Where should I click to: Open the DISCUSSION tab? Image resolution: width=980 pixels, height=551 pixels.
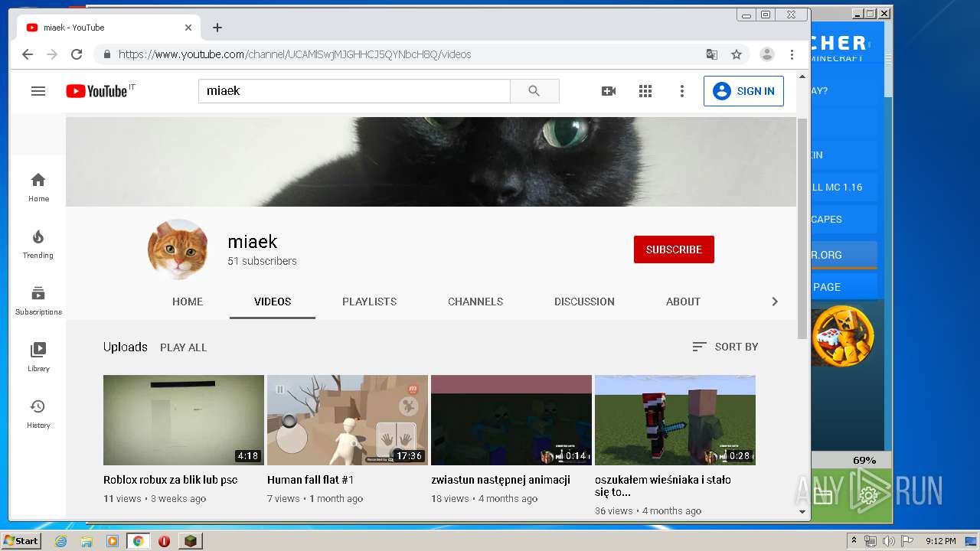(x=584, y=302)
